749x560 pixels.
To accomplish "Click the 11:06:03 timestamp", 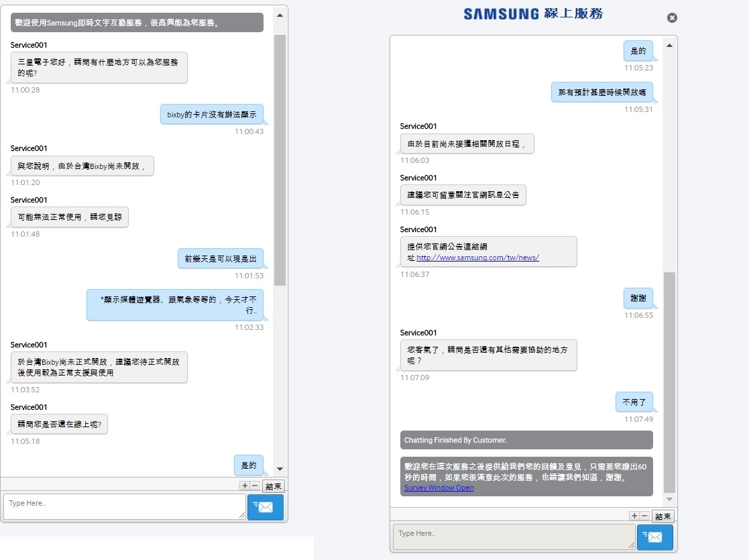I will (x=414, y=160).
